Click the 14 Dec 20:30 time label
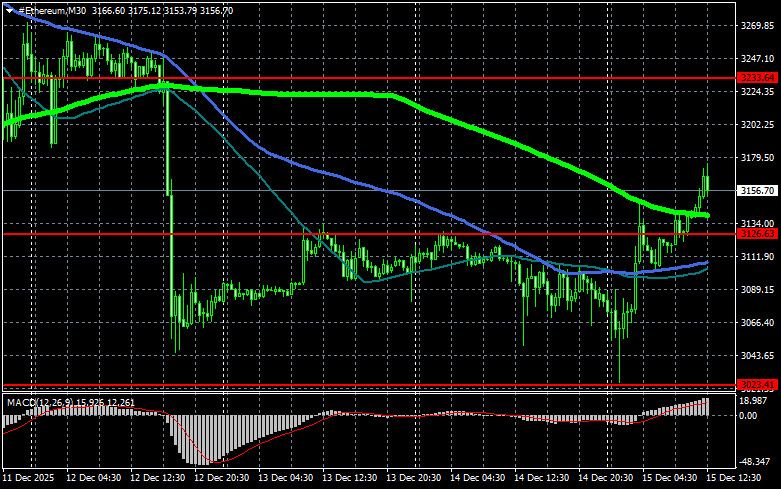Screen dimensions: 781x489 (x=606, y=478)
